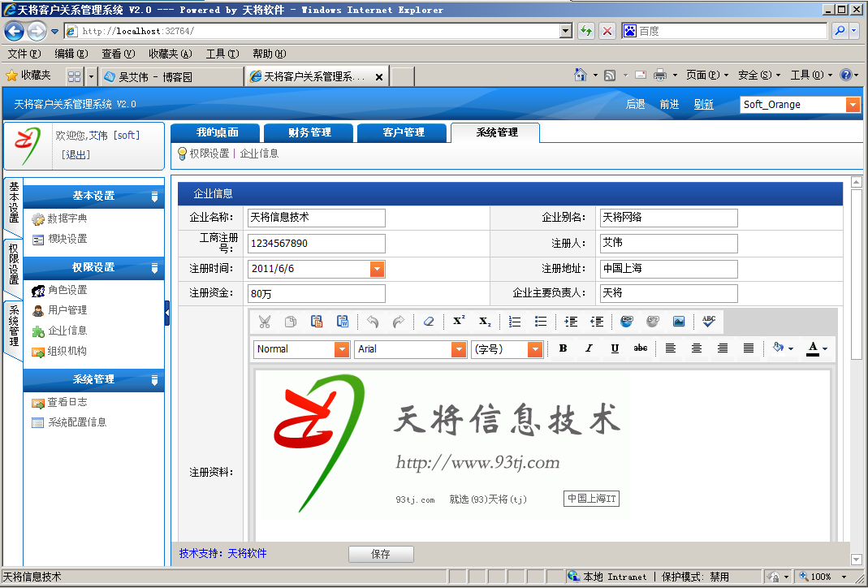Click the remove hyperlink icon
This screenshot has height=588, width=868.
click(x=653, y=322)
